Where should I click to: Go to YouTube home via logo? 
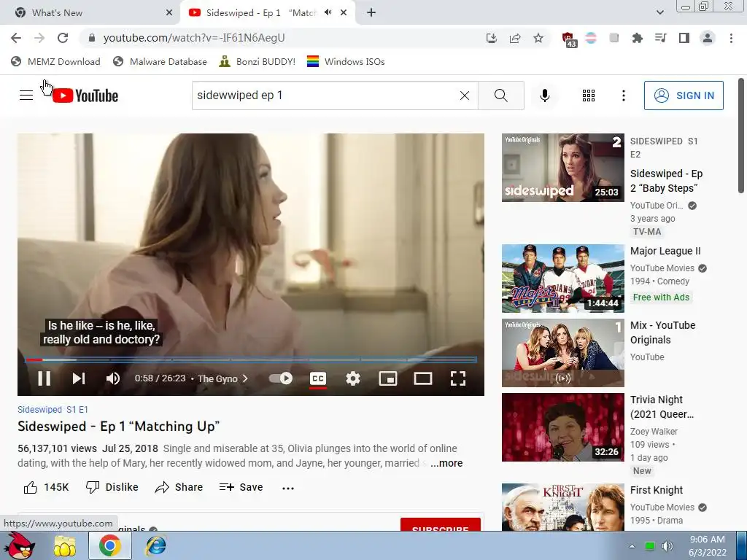click(85, 96)
